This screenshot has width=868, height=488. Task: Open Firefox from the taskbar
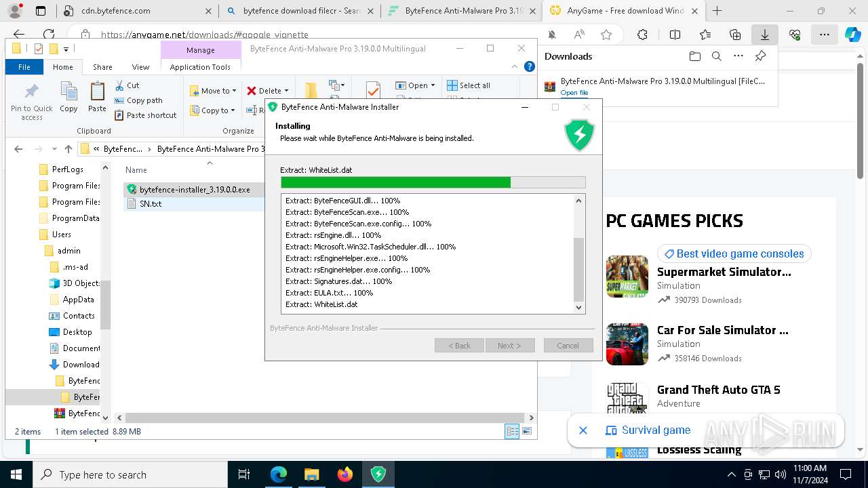tap(345, 474)
